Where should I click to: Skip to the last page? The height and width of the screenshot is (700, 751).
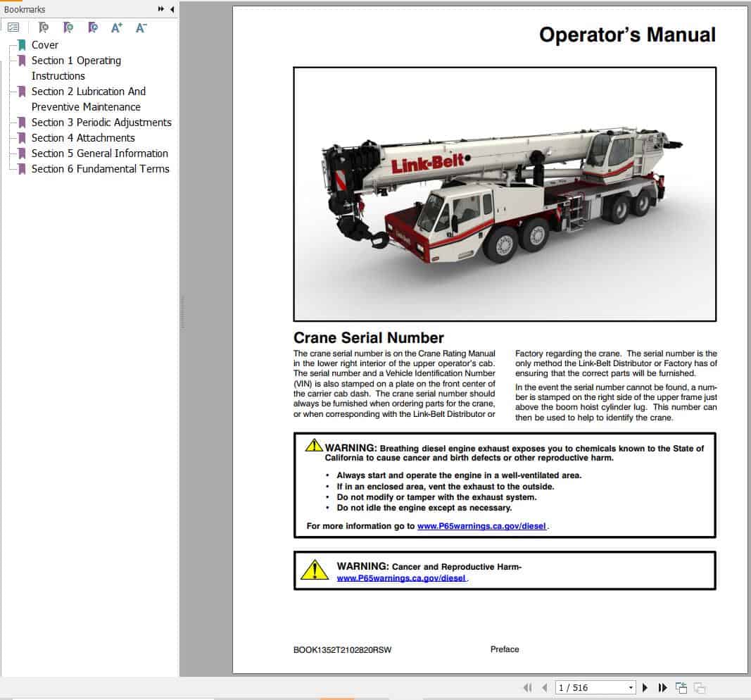[662, 687]
